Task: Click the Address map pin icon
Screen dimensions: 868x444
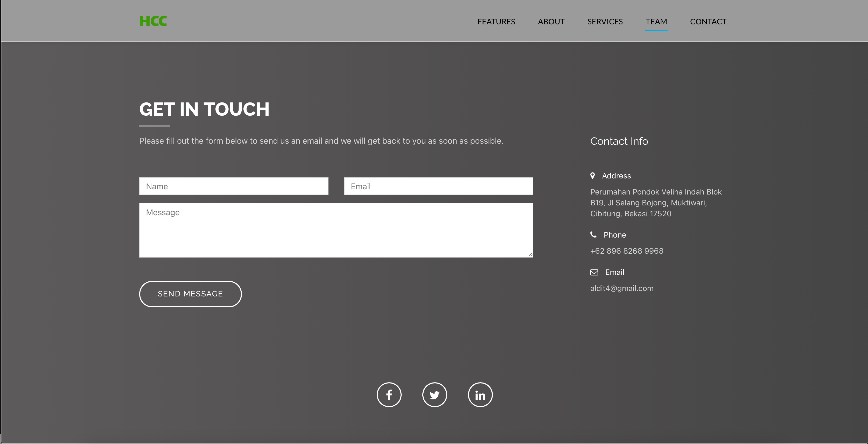Action: [592, 176]
